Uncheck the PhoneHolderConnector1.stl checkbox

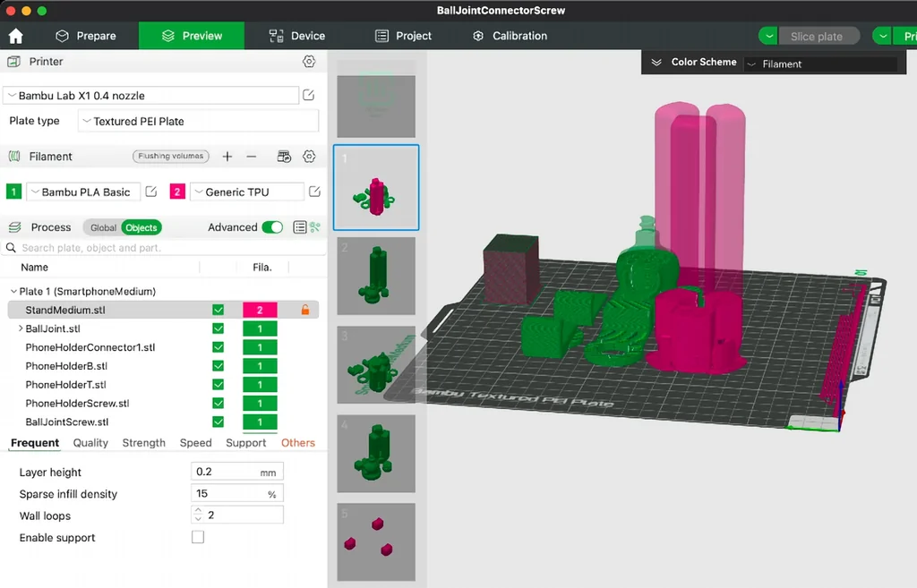pos(219,347)
